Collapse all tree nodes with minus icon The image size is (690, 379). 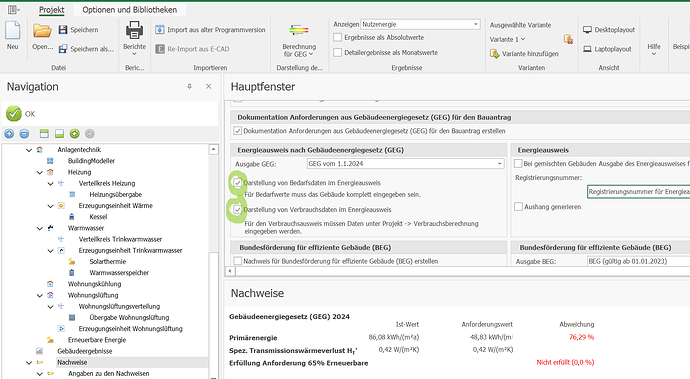[25, 134]
